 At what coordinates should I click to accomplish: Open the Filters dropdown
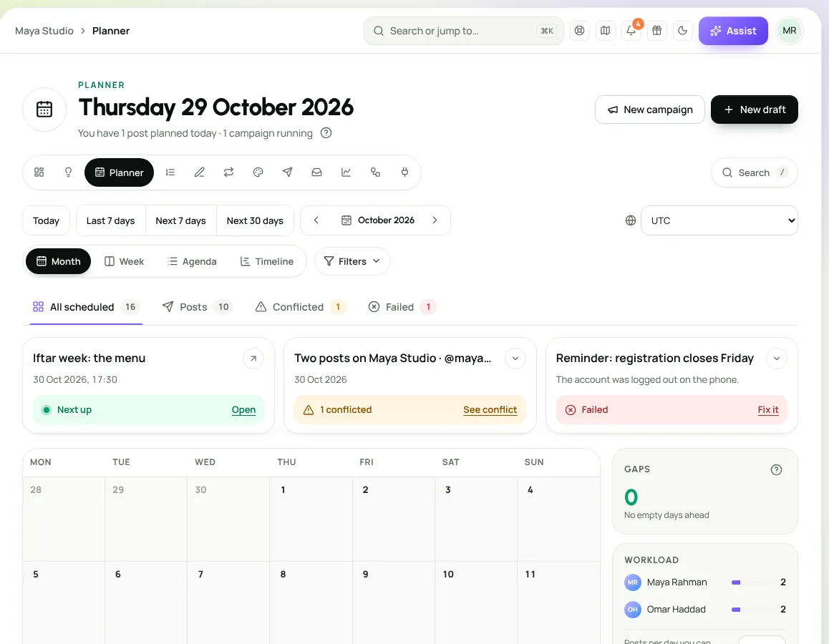(353, 261)
